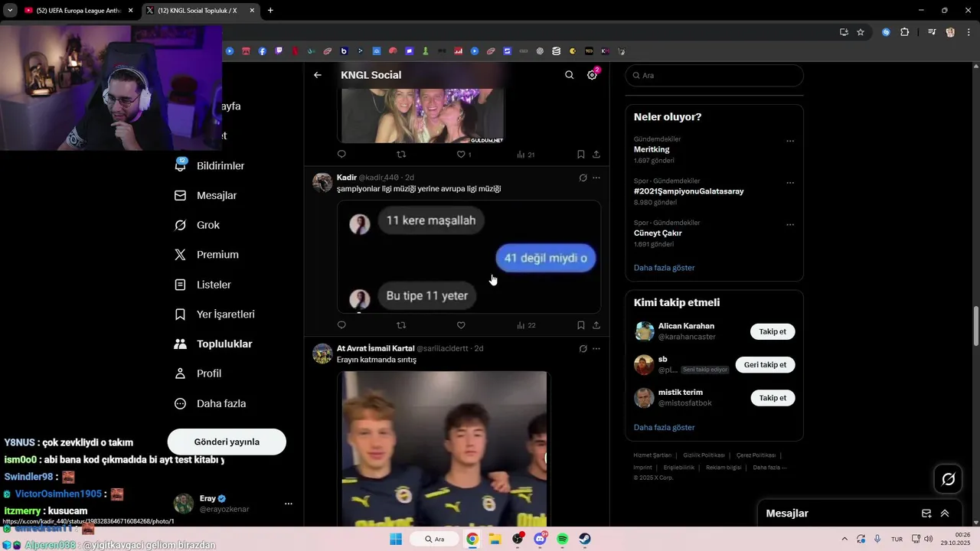Screen dimensions: 980x551
Task: Follow back sb with Geri takip et
Action: click(765, 364)
